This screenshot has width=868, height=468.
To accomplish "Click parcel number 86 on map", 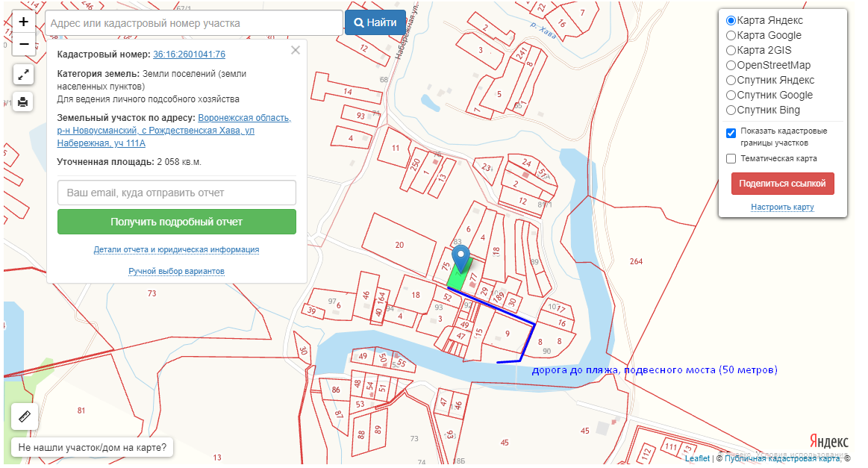I will pyautogui.click(x=336, y=390).
